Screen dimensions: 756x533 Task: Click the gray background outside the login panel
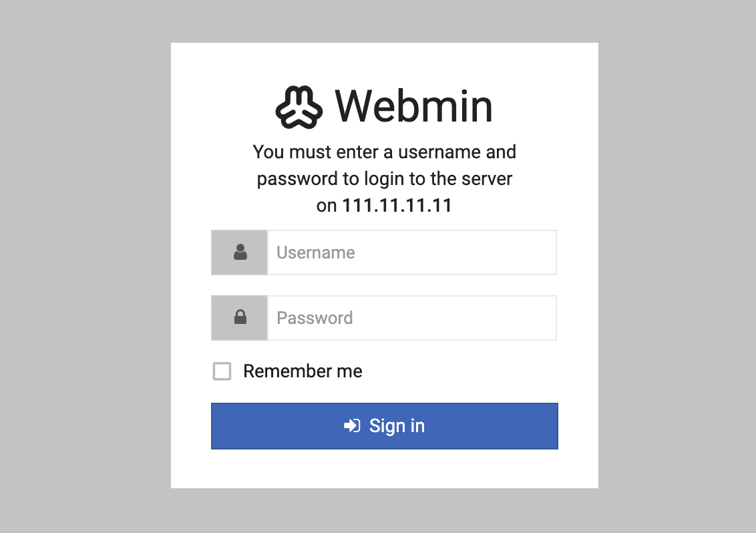pos(80,267)
